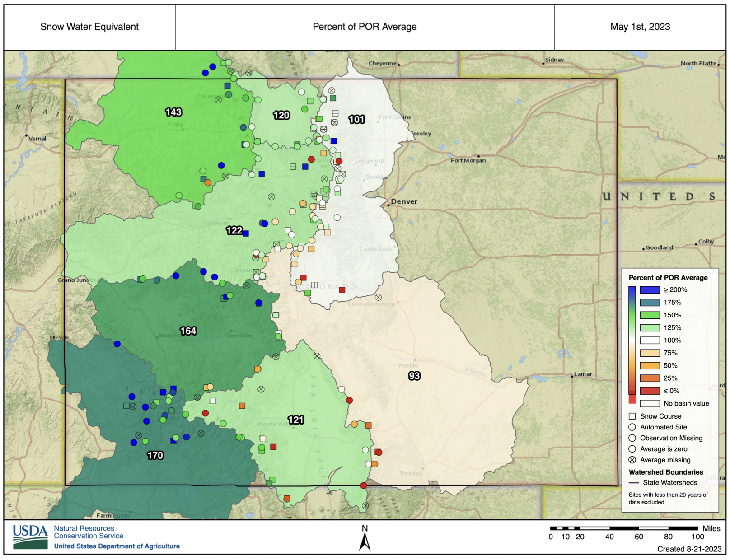Click the State Watersheds line symbol in legend
Viewport: 730px width, 560px height.
click(x=634, y=483)
